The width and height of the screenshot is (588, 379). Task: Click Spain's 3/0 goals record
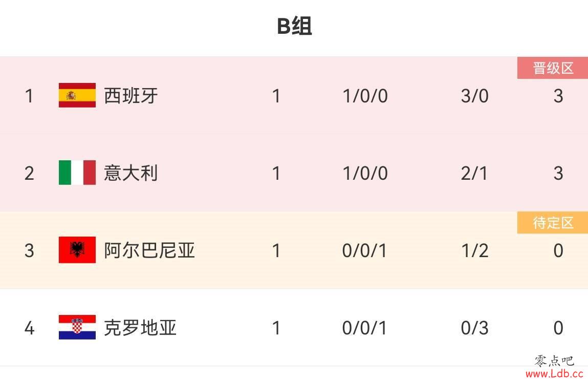pos(475,96)
